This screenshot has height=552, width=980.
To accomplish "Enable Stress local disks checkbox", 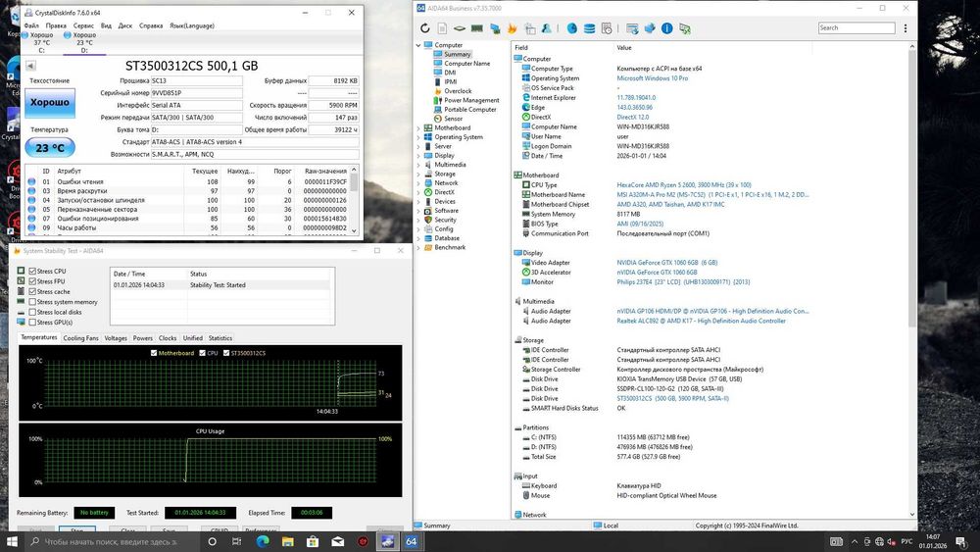I will pyautogui.click(x=32, y=312).
